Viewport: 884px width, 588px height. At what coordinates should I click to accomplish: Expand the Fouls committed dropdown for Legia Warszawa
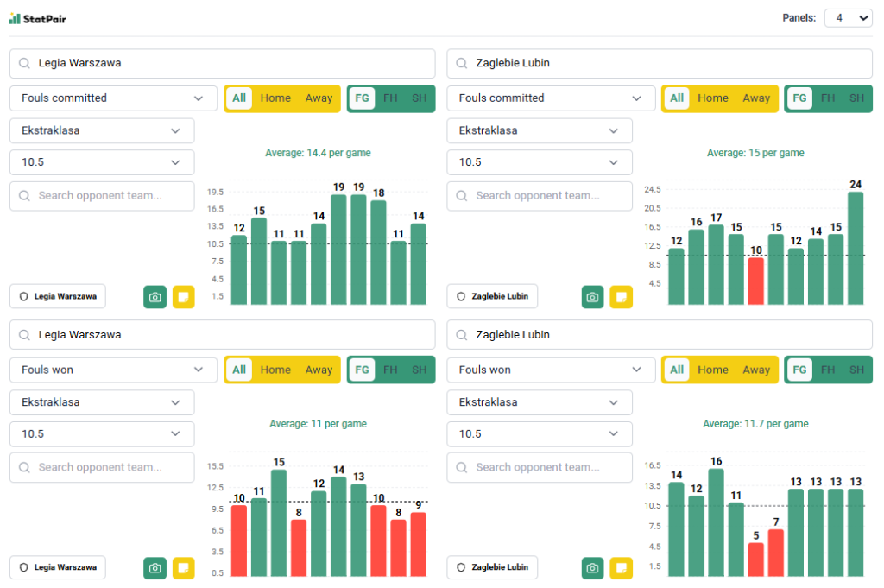tap(113, 98)
